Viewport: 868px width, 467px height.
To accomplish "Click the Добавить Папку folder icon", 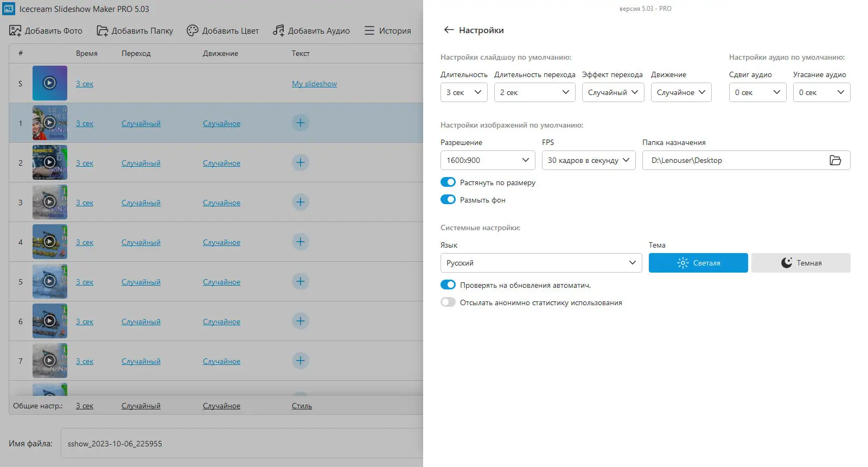I will tap(103, 30).
